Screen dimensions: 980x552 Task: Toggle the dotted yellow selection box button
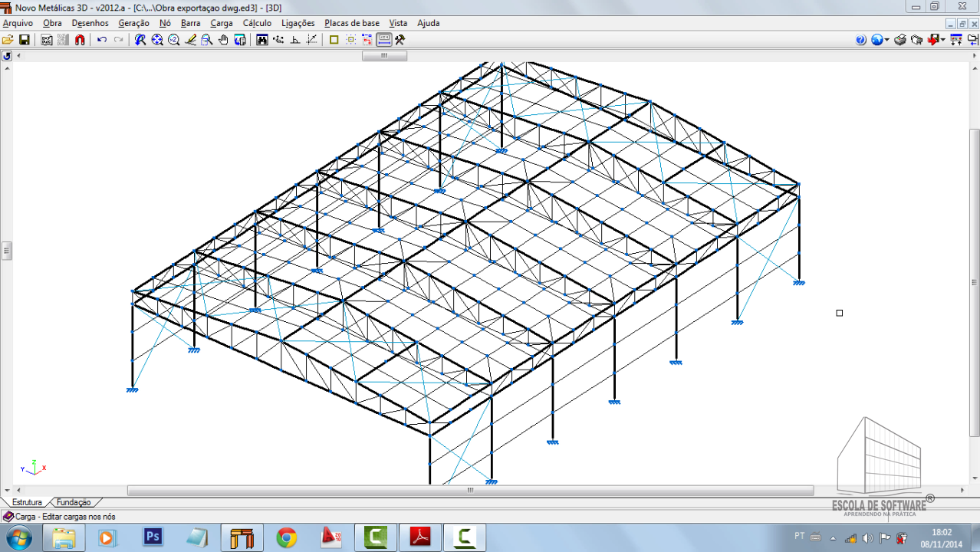(x=350, y=40)
